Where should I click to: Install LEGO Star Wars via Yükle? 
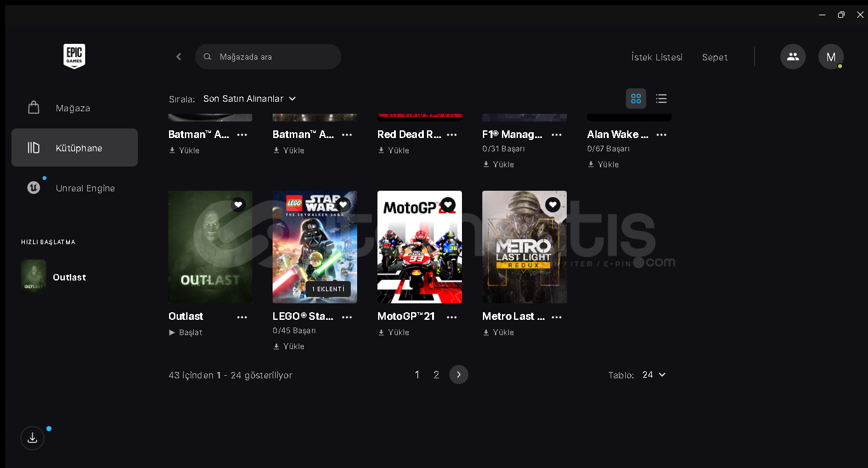[289, 347]
